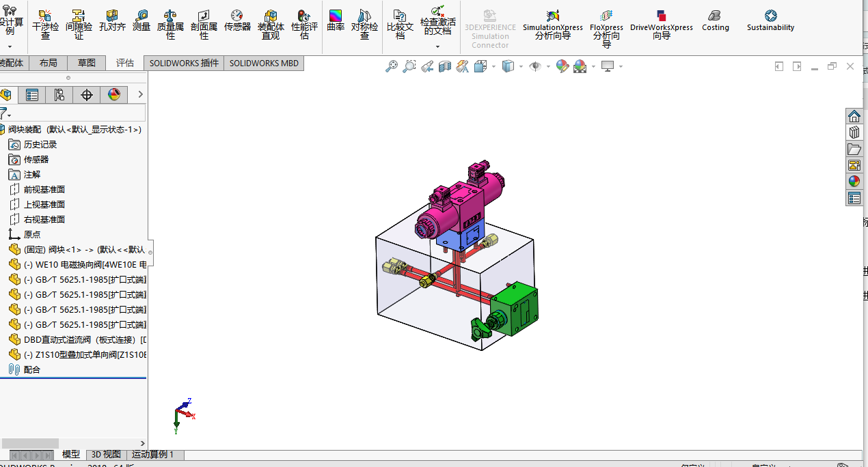Click Edit Appearance color ball icon

pyautogui.click(x=562, y=66)
